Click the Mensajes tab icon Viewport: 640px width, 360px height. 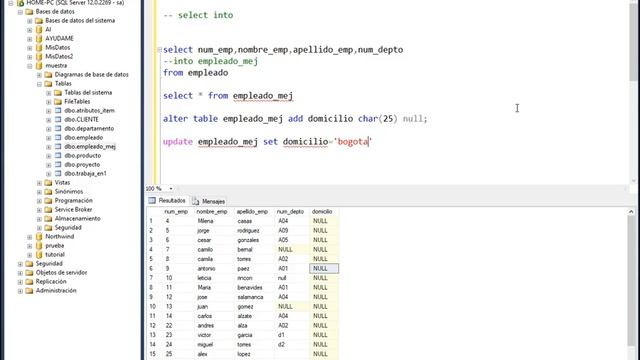coord(196,201)
